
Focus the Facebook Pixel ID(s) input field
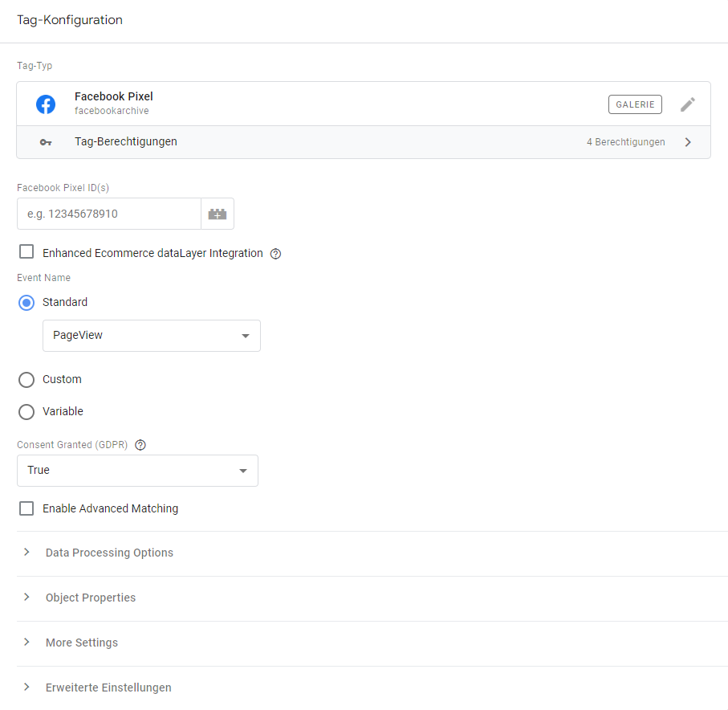109,214
